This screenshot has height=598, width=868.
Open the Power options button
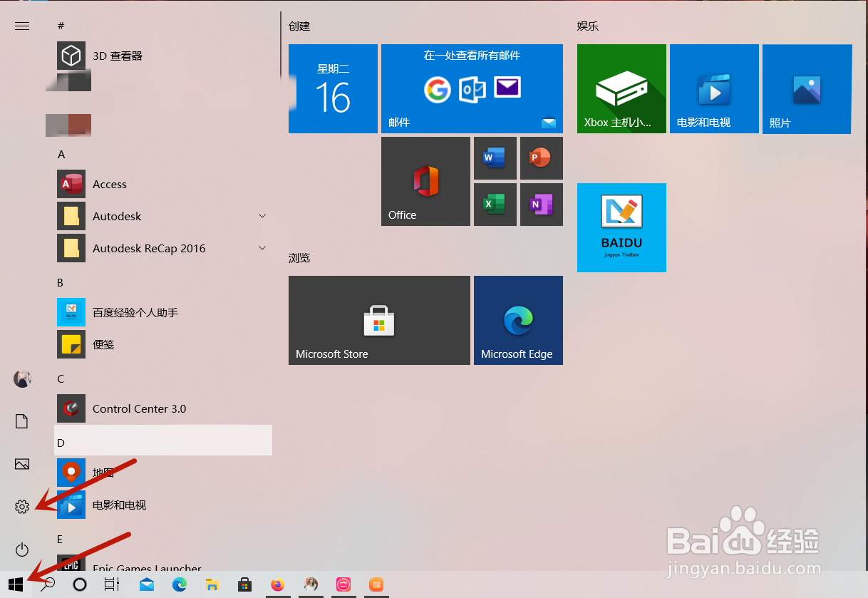tap(22, 550)
